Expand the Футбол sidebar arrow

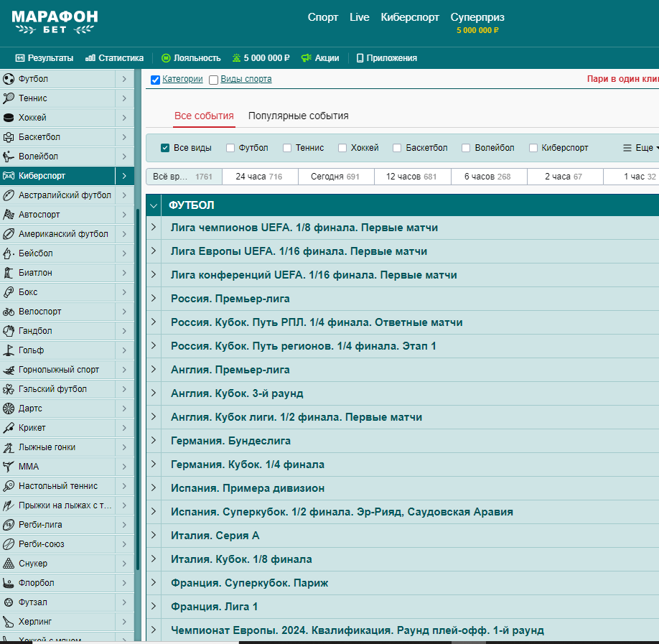124,79
